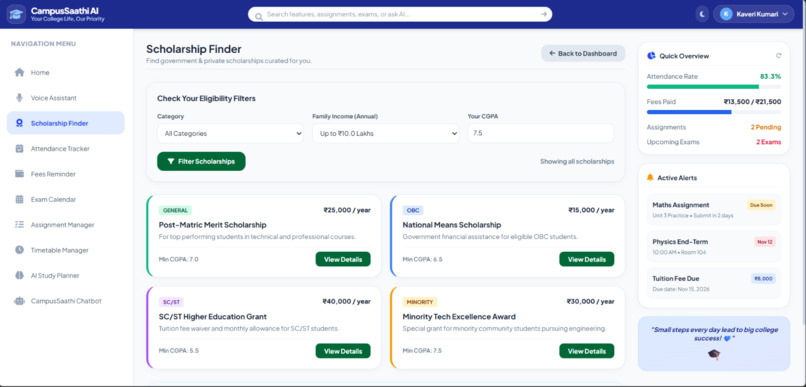Click the Filter Scholarships button
806x387 pixels.
coord(201,161)
